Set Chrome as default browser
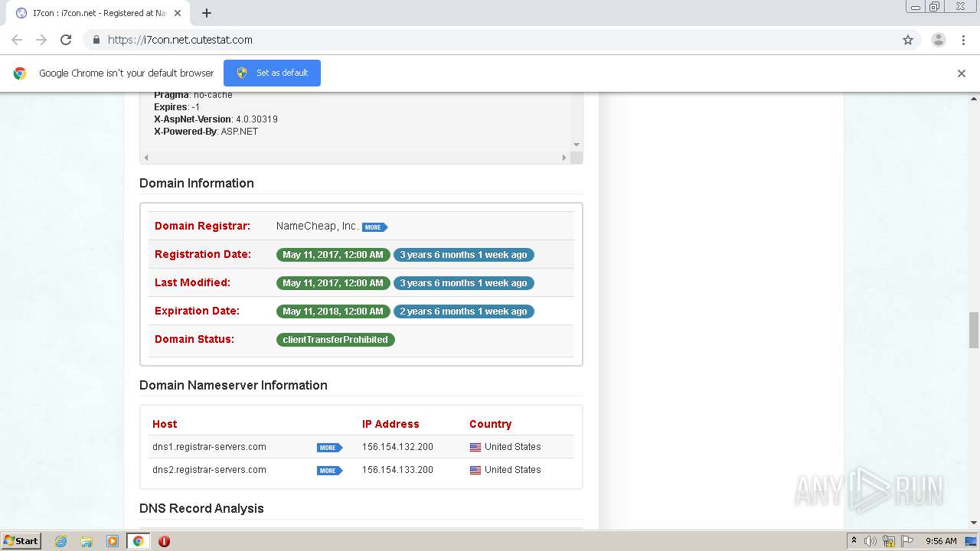The image size is (980, 551). (x=272, y=73)
